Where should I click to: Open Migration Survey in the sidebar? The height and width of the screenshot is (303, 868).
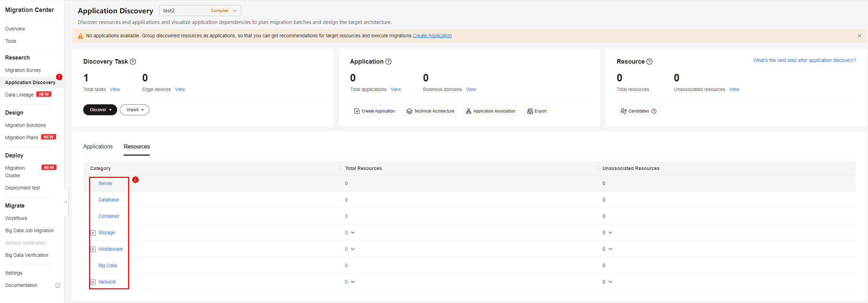click(x=23, y=70)
